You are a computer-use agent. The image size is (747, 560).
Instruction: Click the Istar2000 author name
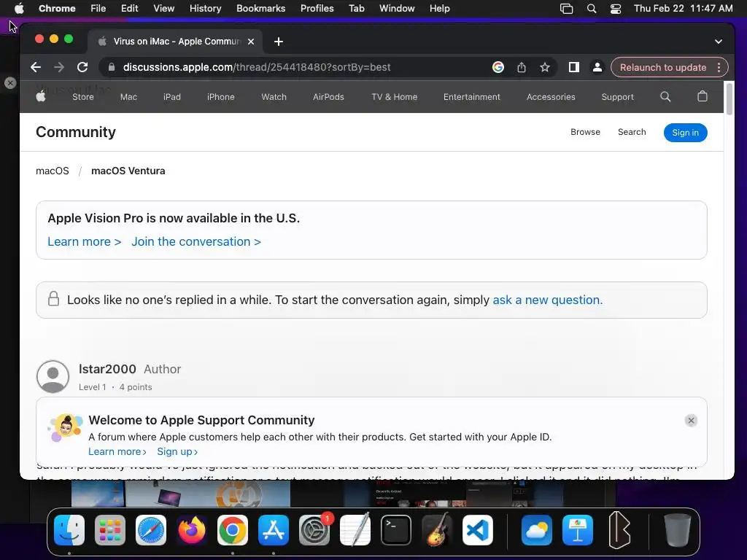click(x=107, y=369)
